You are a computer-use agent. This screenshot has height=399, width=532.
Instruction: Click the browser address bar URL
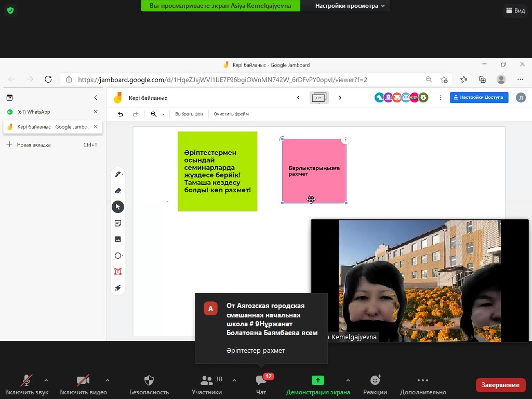pyautogui.click(x=222, y=79)
